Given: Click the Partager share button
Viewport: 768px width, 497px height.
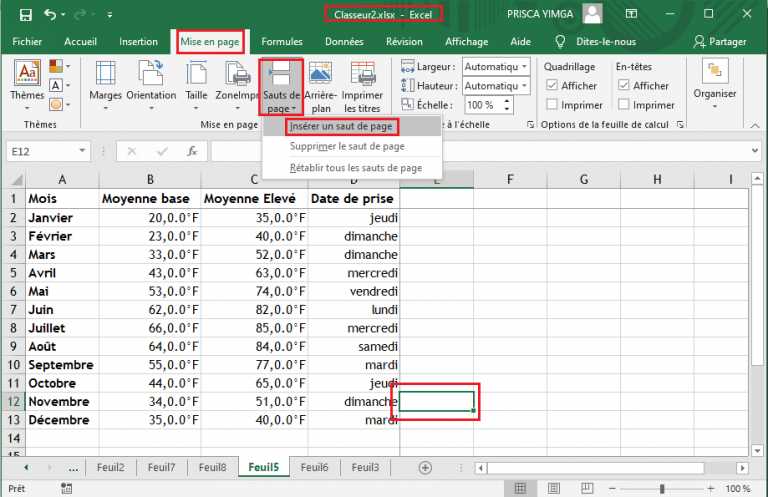Looking at the screenshot, I should [720, 42].
